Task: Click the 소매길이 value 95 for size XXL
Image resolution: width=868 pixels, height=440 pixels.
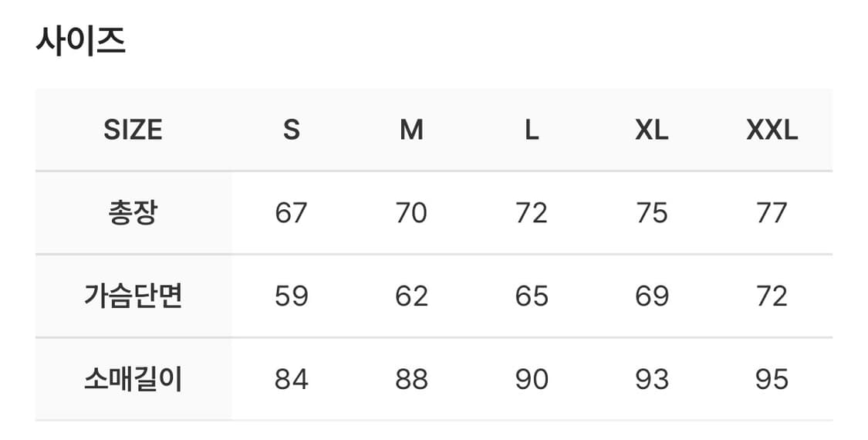Action: 772,380
